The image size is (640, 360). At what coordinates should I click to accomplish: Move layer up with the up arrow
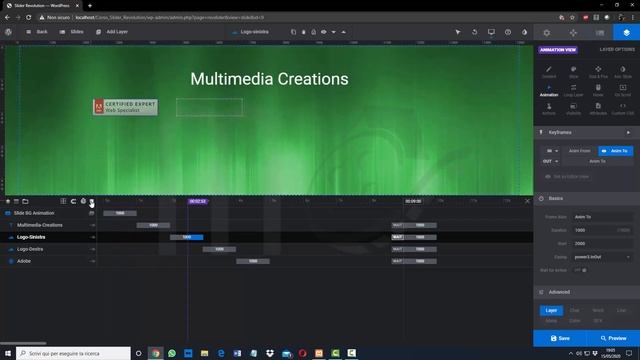344,32
